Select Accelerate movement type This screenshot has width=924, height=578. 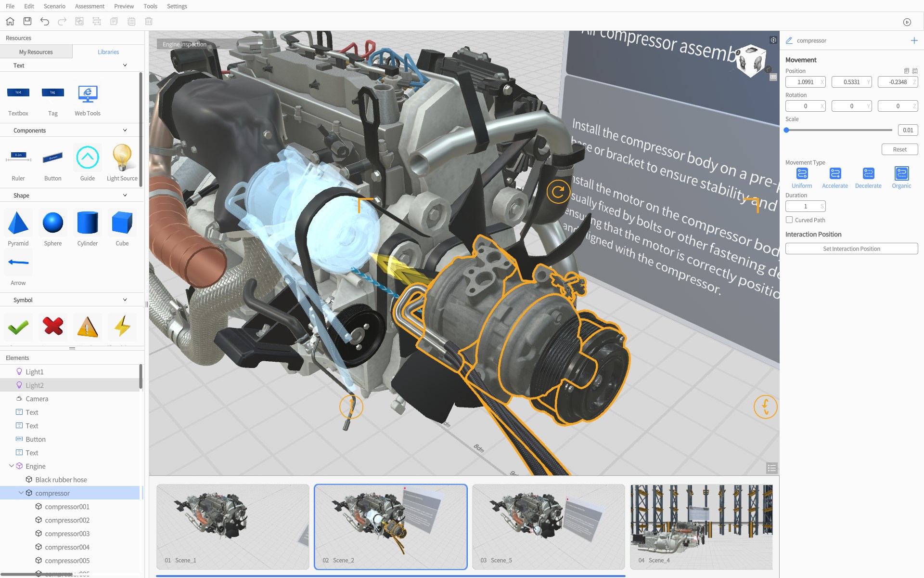(835, 174)
